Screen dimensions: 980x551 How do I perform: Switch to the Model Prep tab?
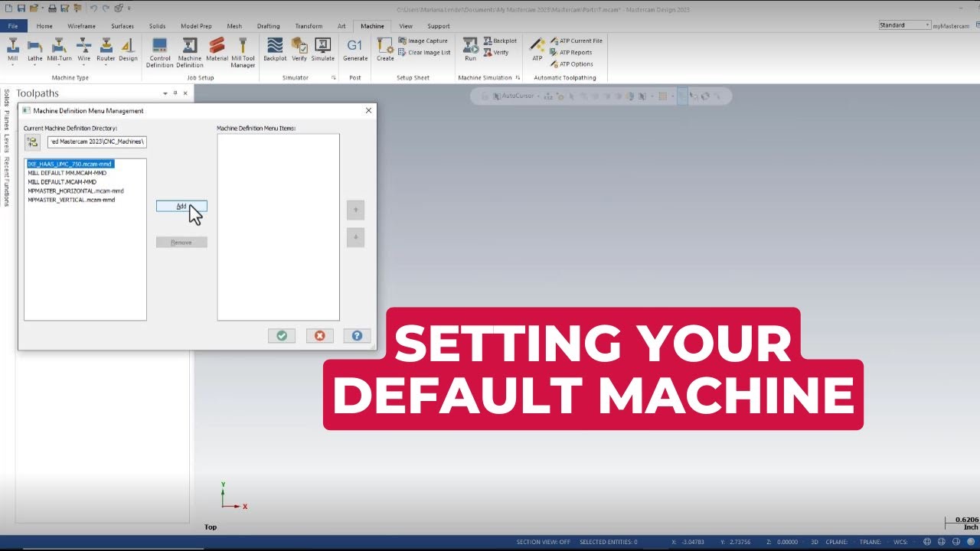click(x=196, y=26)
